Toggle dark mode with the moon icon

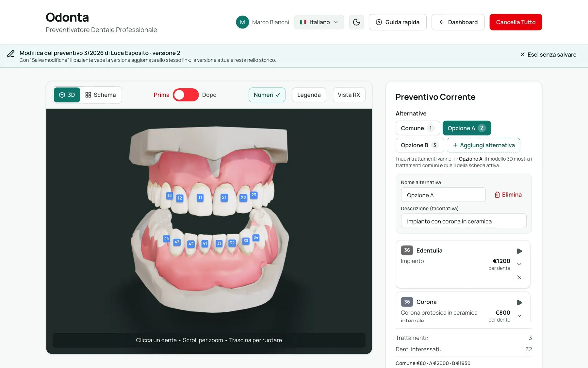coord(356,22)
